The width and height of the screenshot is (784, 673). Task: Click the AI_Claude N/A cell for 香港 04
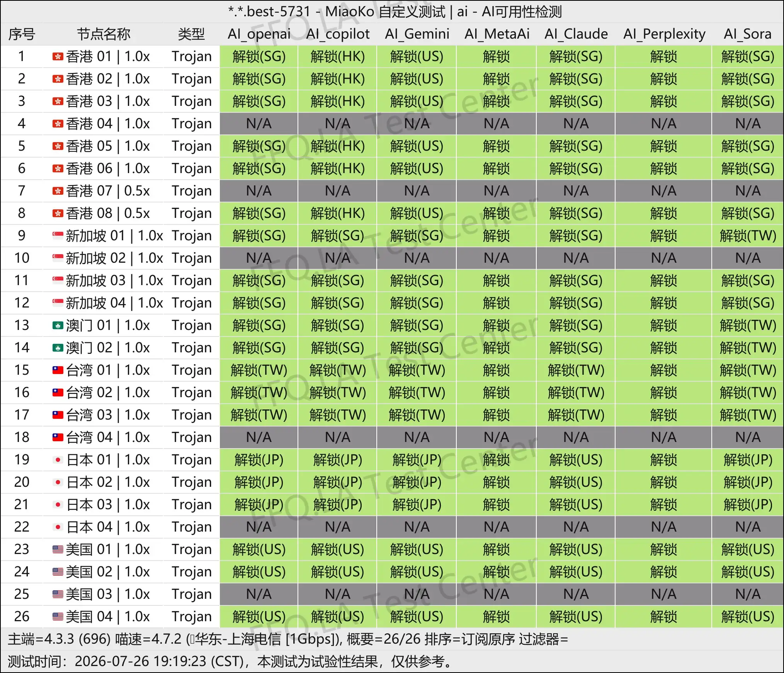click(576, 124)
